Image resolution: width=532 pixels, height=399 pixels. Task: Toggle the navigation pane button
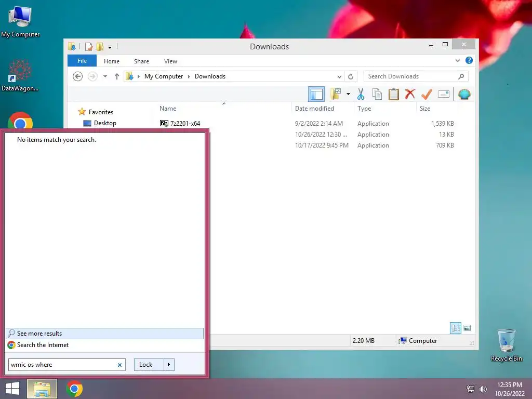pos(316,94)
